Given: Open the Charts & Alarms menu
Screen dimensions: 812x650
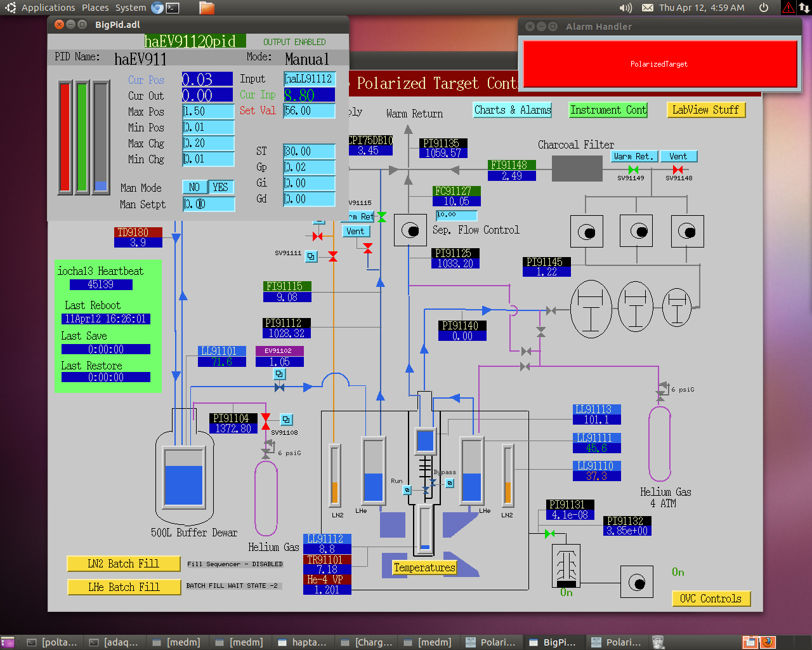Looking at the screenshot, I should tap(513, 110).
